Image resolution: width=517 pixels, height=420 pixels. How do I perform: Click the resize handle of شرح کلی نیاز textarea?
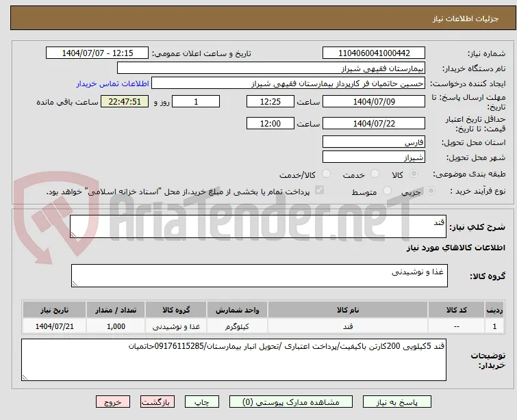coord(73,234)
